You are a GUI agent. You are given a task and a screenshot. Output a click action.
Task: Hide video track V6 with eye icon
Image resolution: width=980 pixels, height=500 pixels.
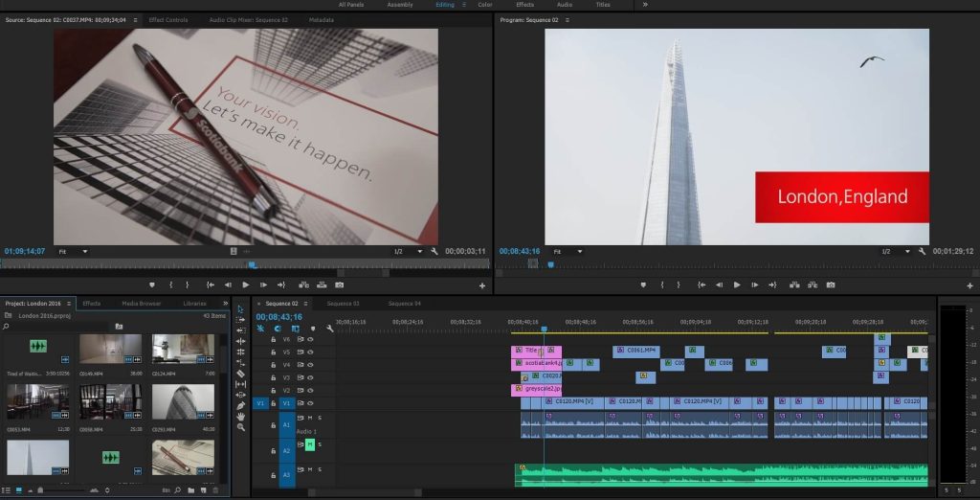point(312,339)
